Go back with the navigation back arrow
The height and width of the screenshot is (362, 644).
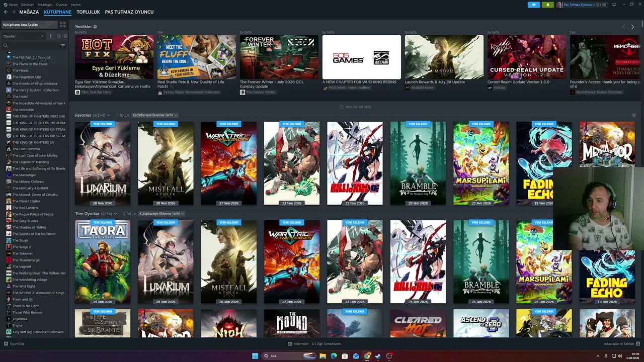click(6, 12)
